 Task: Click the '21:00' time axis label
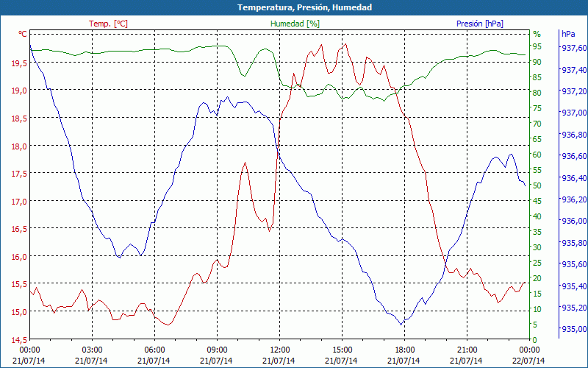coord(467,350)
